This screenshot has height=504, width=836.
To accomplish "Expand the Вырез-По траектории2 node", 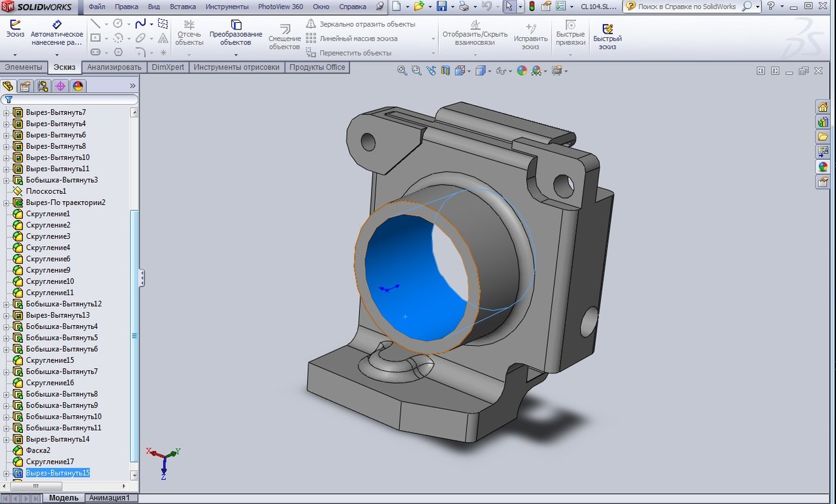I will pyautogui.click(x=7, y=202).
